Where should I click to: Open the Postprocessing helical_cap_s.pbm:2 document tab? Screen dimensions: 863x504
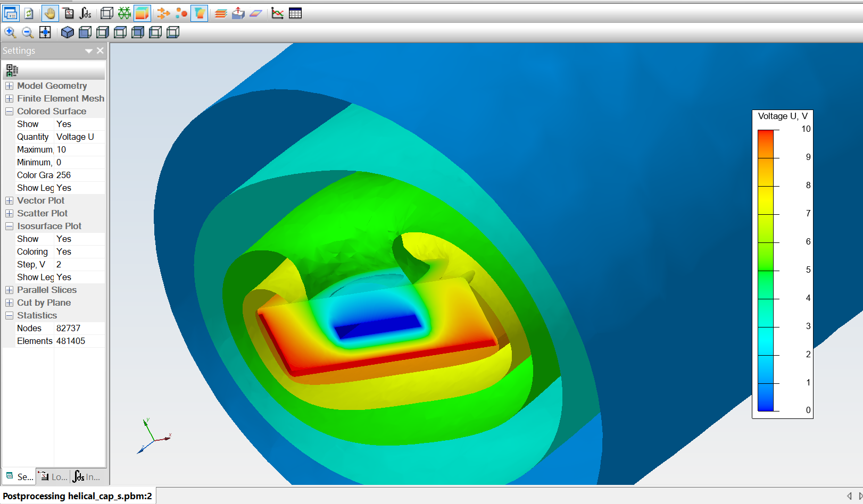[x=78, y=496]
